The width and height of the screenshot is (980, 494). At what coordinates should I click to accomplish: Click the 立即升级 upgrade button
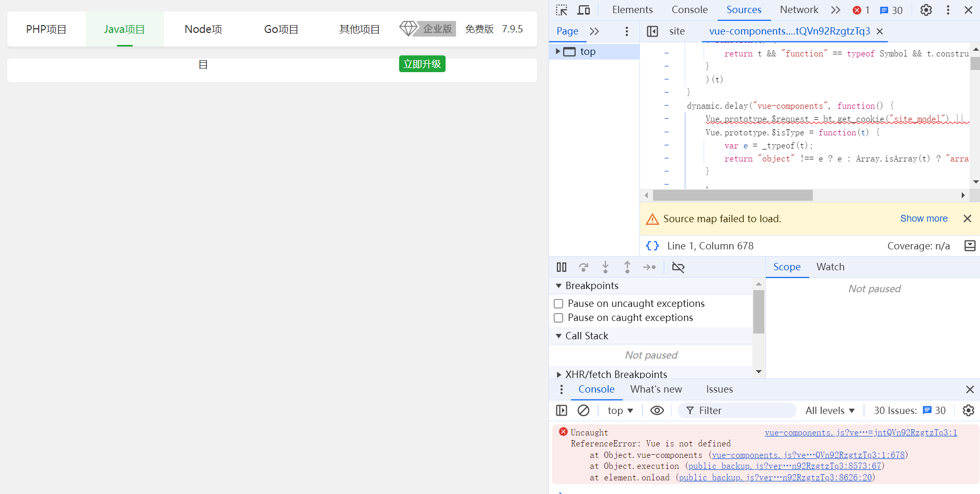click(422, 64)
